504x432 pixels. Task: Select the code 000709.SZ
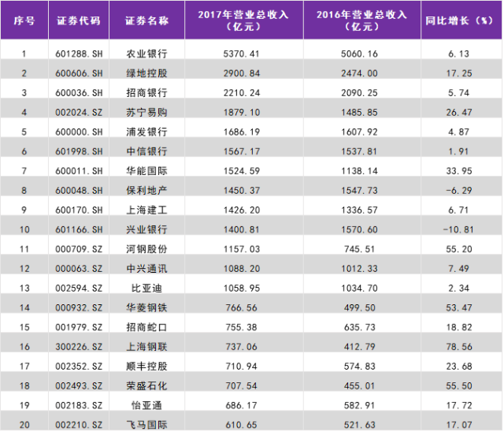[79, 249]
